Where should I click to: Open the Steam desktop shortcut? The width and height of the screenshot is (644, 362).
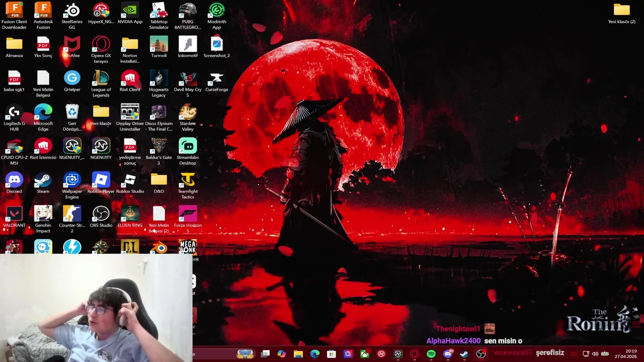(x=43, y=183)
